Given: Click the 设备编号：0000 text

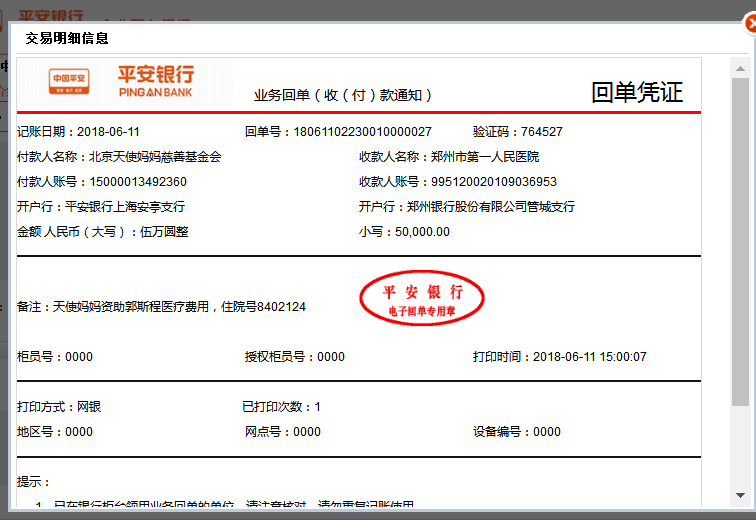Looking at the screenshot, I should tap(516, 431).
